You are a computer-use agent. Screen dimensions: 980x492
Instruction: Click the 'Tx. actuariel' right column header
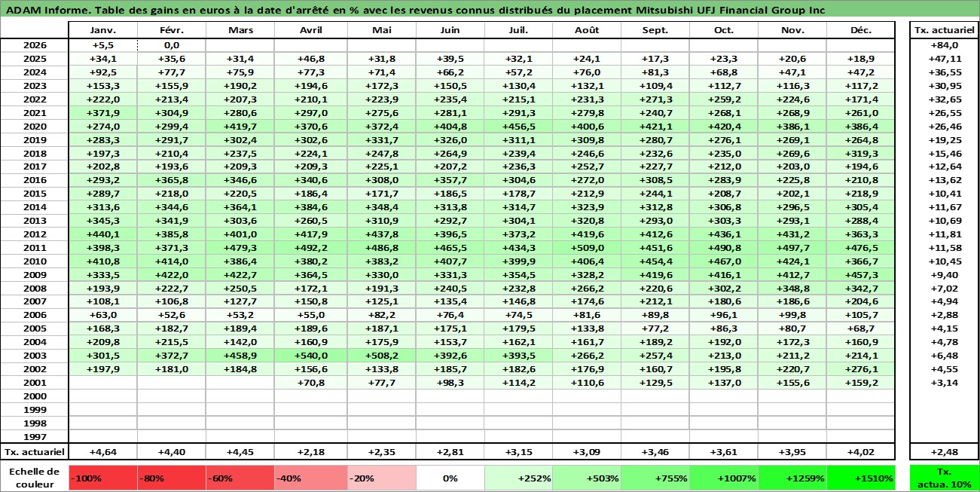tap(944, 30)
